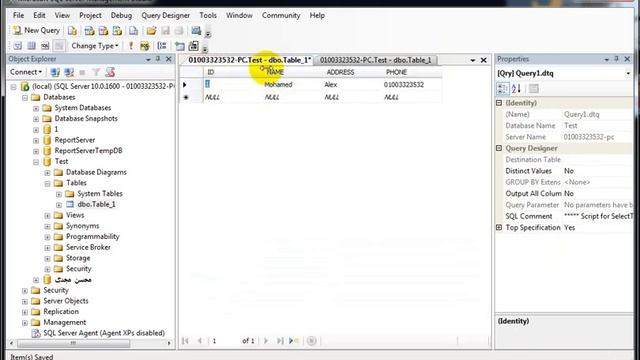640x360 pixels.
Task: Select the SQL Server Agent node
Action: (104, 333)
